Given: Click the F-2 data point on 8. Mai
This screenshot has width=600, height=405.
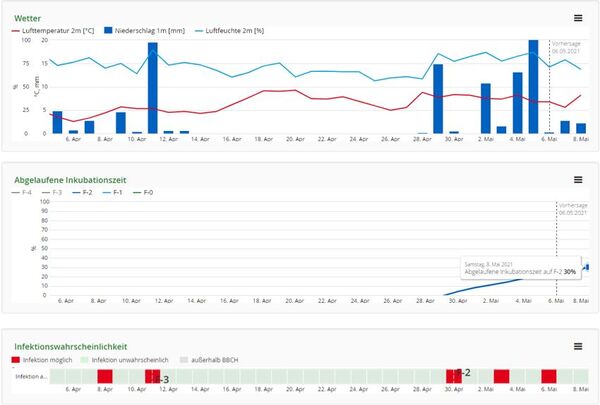Looking at the screenshot, I should (x=586, y=267).
